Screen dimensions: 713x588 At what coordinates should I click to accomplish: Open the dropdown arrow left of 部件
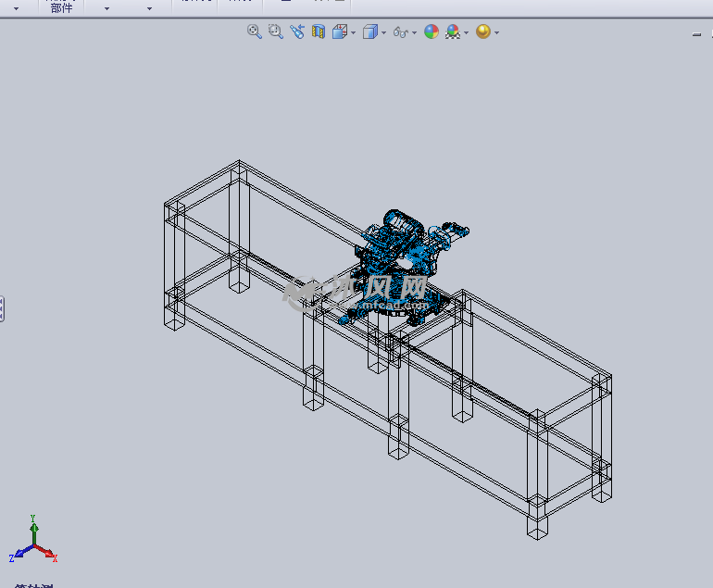[16, 8]
